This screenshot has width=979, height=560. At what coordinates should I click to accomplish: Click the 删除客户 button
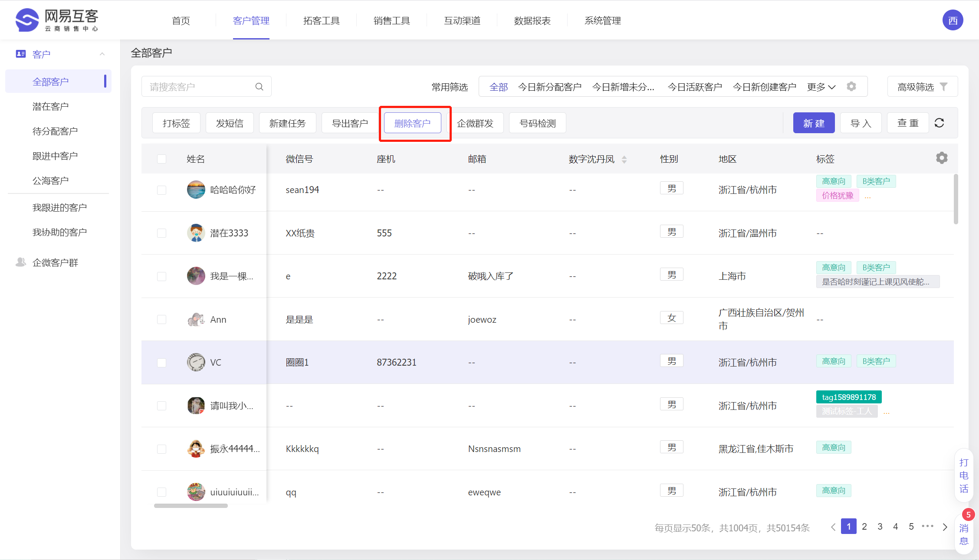412,123
